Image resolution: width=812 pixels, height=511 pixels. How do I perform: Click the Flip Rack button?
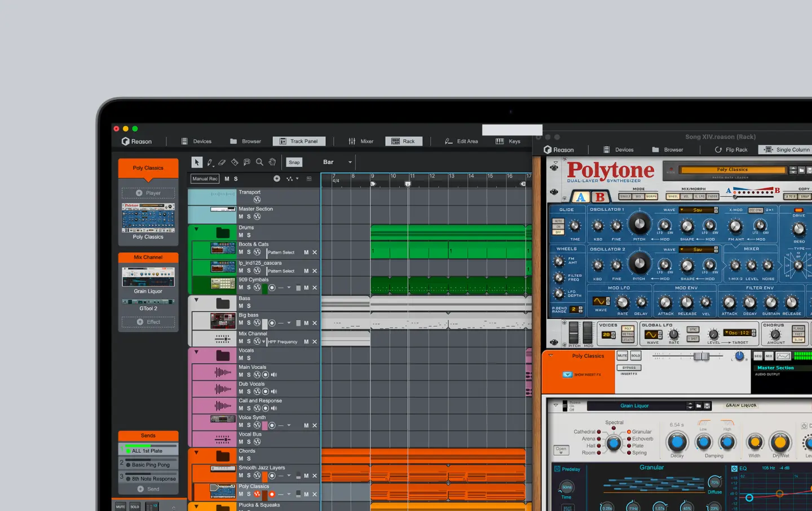point(731,150)
